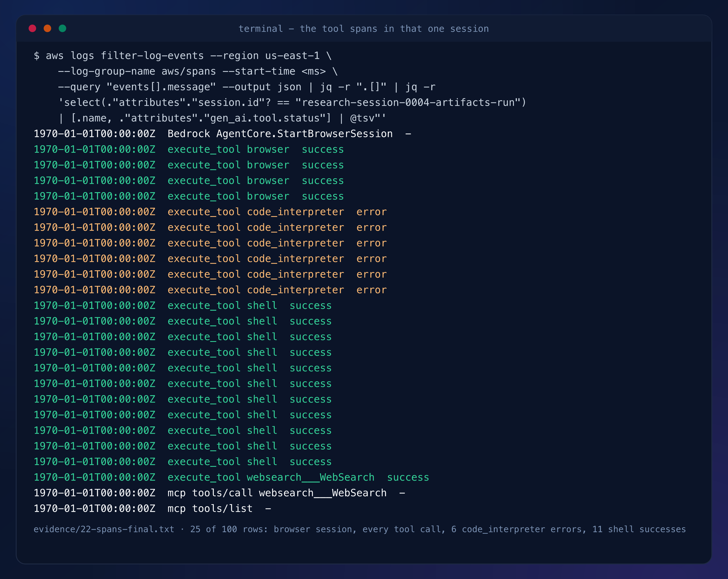728x579 pixels.
Task: Click the '--query "events[].message"' line
Action: click(247, 87)
